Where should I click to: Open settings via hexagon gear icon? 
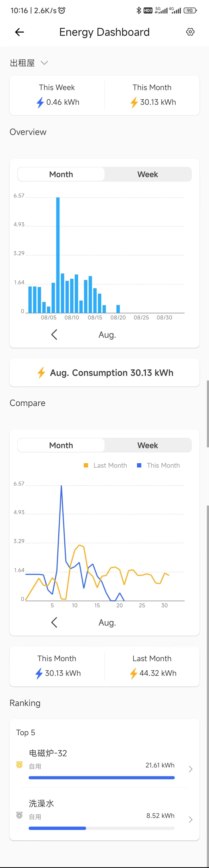(190, 32)
